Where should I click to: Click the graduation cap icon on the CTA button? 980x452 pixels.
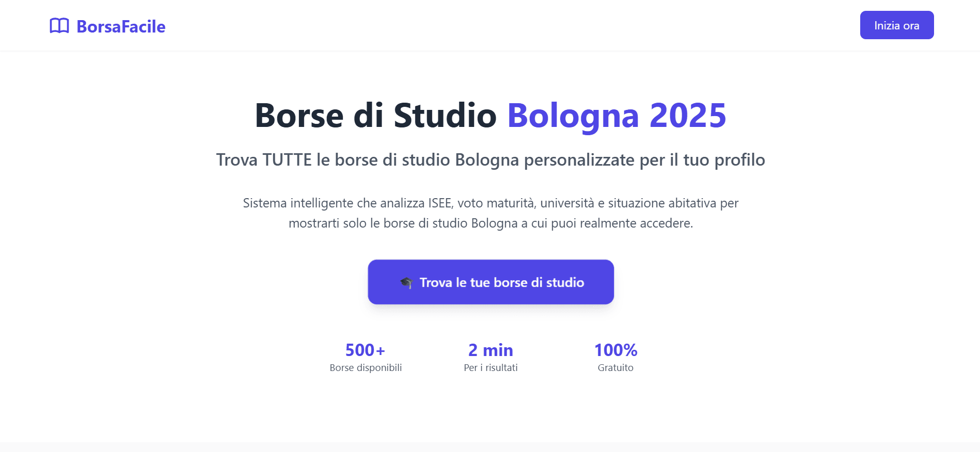(407, 282)
